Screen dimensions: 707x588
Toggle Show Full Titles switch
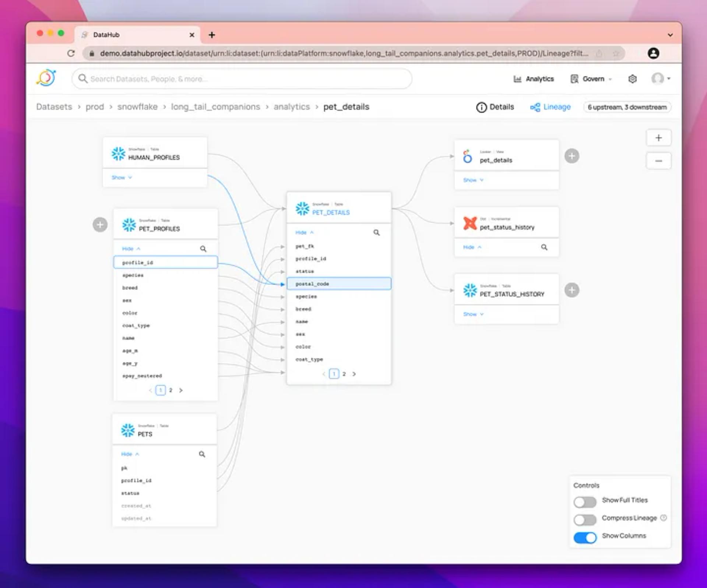585,502
